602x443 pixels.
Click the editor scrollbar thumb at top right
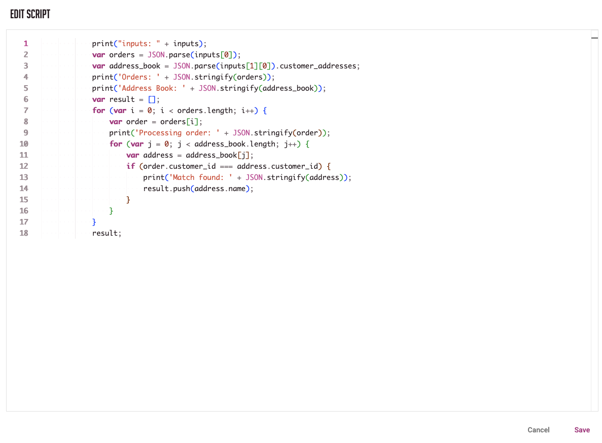click(x=594, y=38)
